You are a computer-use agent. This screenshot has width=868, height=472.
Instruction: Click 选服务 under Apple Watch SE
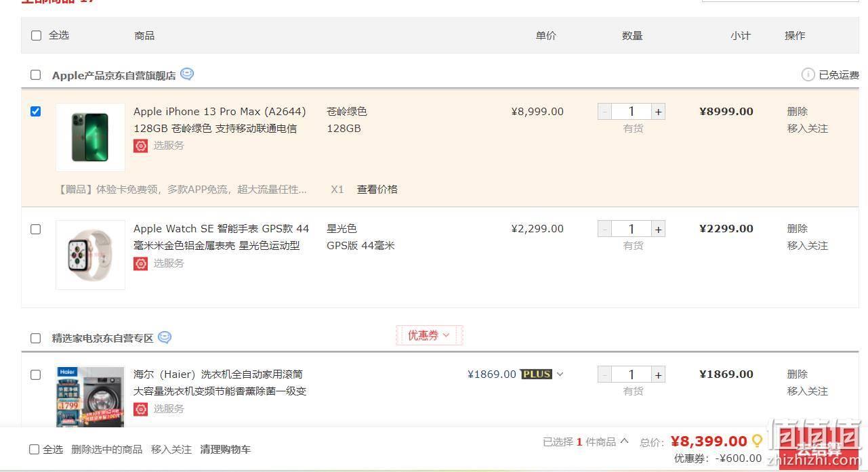coord(169,263)
